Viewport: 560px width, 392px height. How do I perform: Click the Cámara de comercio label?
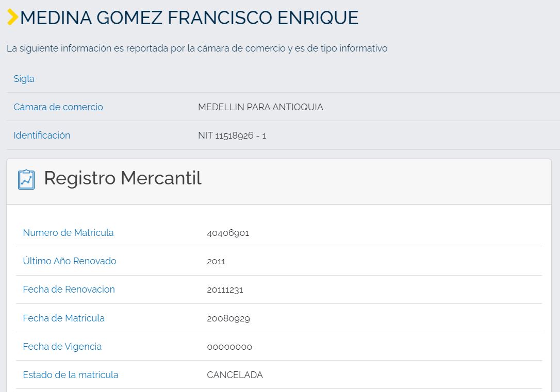coord(58,107)
